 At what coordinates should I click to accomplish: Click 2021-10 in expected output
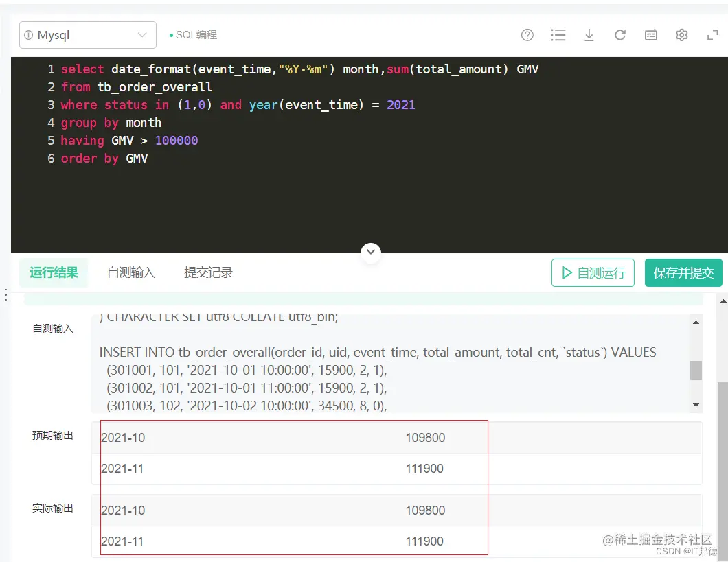pos(123,438)
